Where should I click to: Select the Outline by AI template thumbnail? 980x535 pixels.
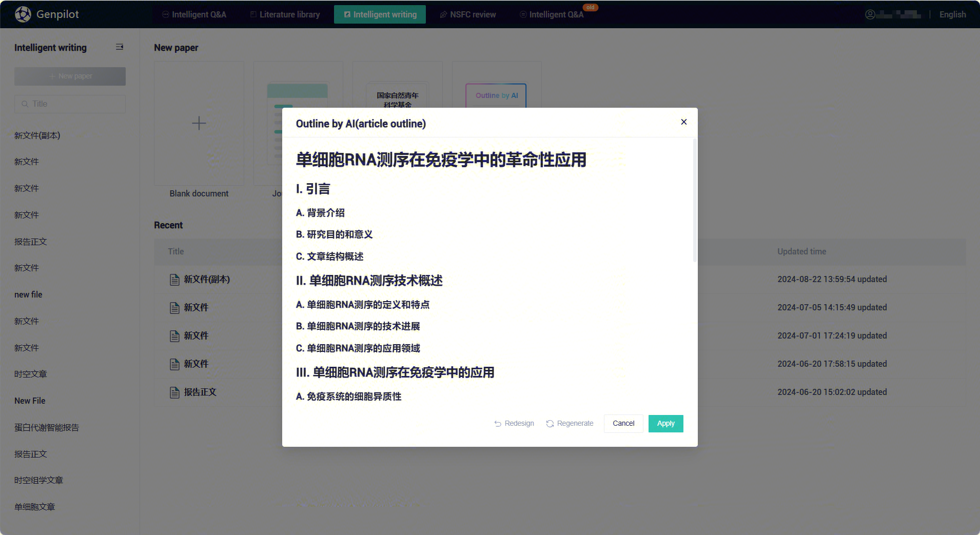coord(496,95)
